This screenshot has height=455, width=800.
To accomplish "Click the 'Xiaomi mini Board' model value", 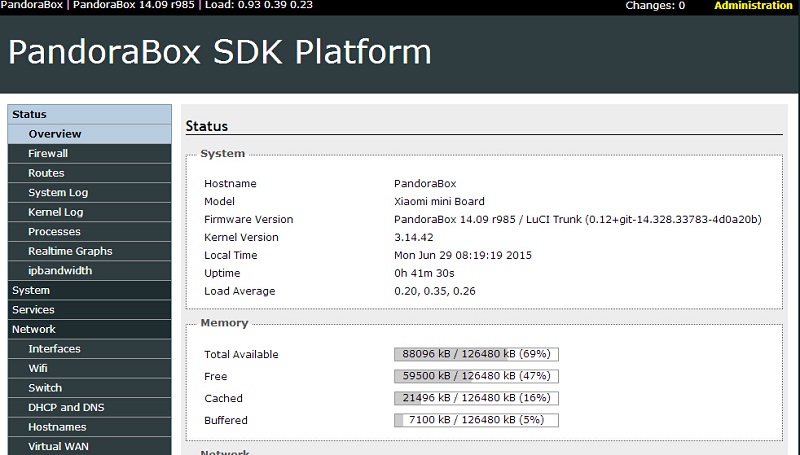I will pyautogui.click(x=439, y=201).
